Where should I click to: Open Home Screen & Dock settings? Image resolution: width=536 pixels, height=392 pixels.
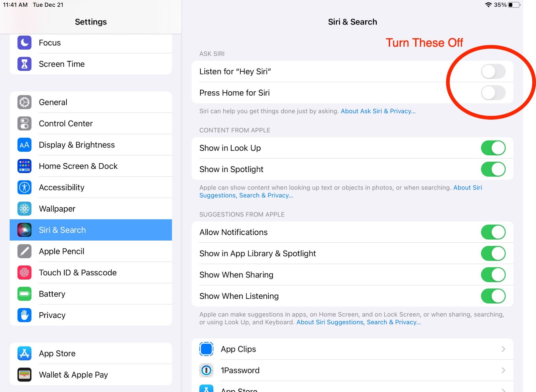coord(91,166)
